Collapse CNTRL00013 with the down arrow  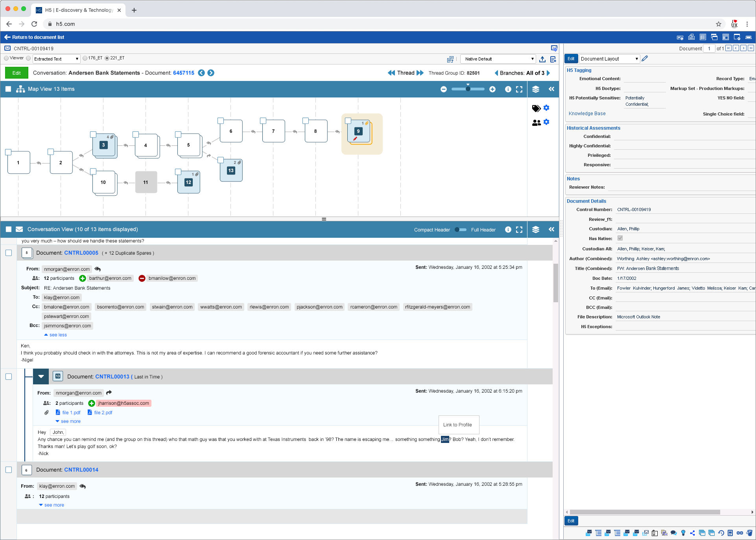tap(41, 377)
